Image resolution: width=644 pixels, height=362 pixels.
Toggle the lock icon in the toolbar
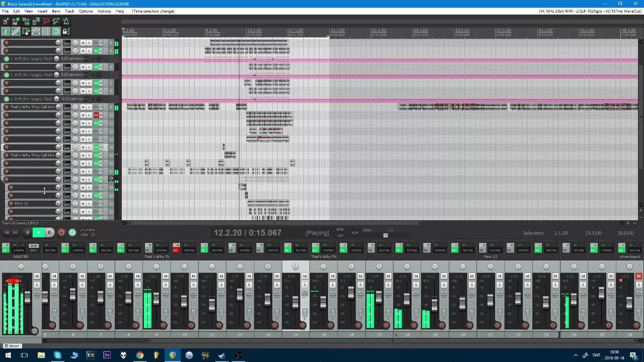click(x=65, y=32)
